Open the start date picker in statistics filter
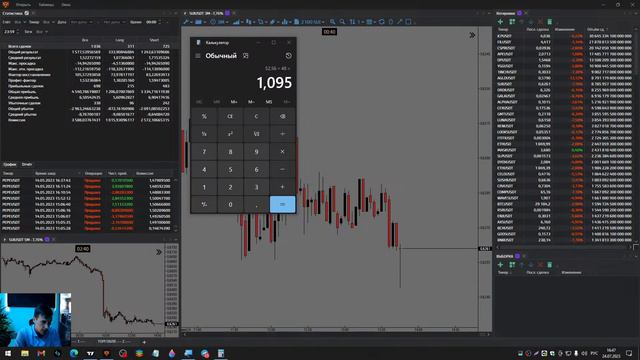This screenshot has height=360, width=640. click(82, 22)
